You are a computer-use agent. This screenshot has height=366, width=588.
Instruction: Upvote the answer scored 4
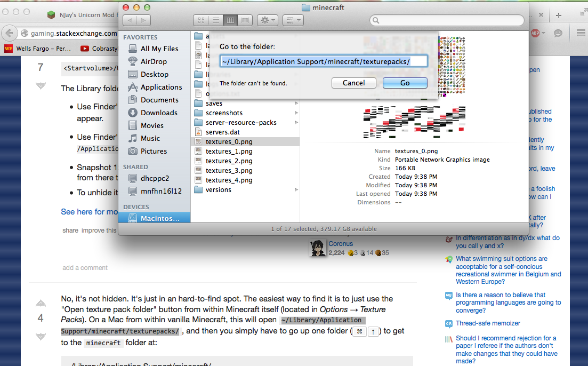pyautogui.click(x=41, y=303)
